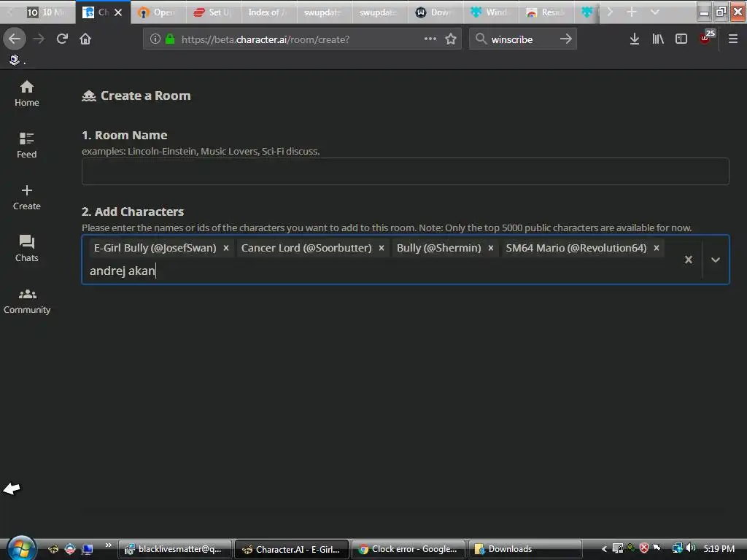Switch to the 'Open' tab
Image resolution: width=747 pixels, height=560 pixels.
tap(158, 12)
